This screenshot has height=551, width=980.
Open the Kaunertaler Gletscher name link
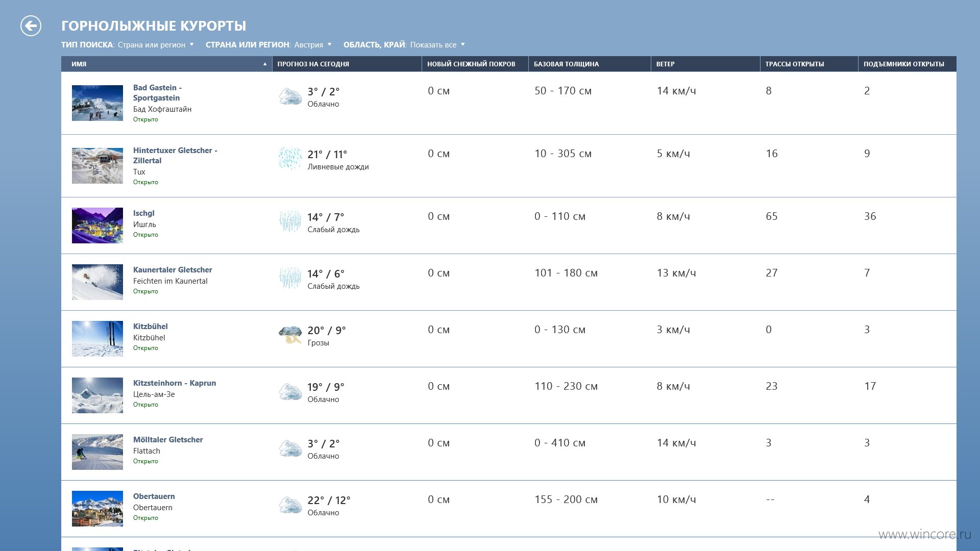click(x=173, y=270)
